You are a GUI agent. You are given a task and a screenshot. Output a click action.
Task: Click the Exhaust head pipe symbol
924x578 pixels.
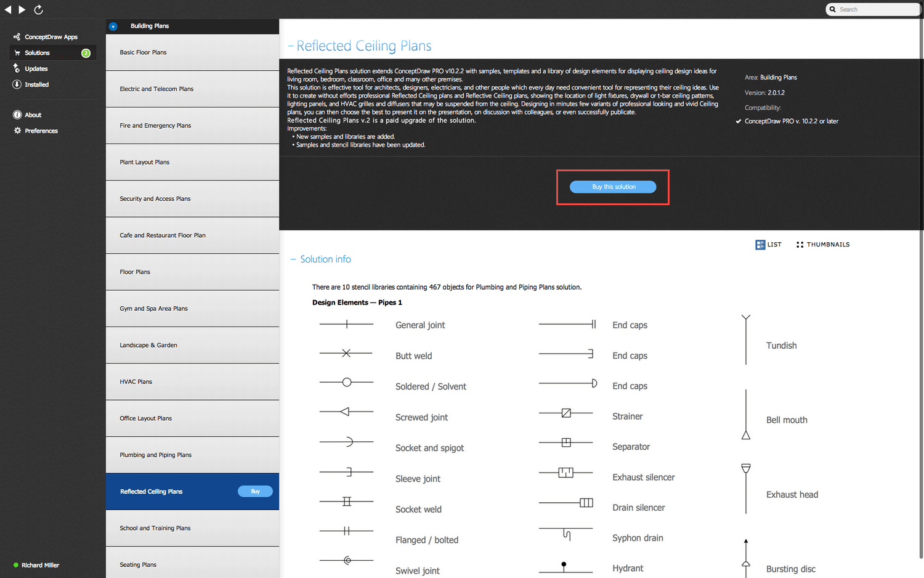[x=746, y=489]
